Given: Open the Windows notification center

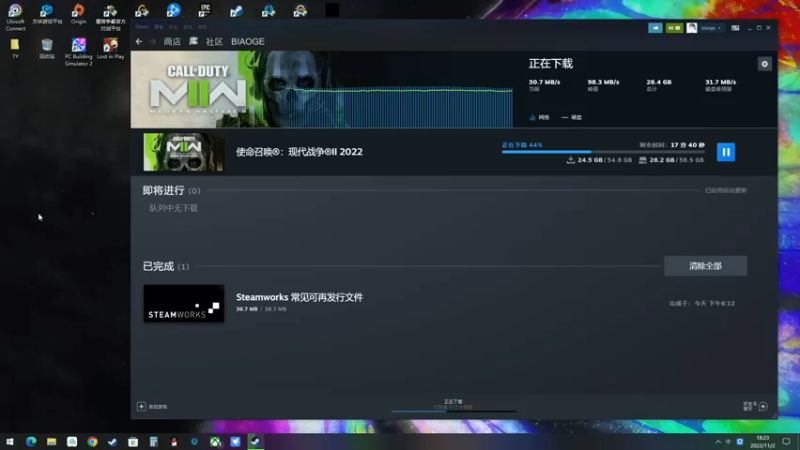Looking at the screenshot, I should [786, 442].
